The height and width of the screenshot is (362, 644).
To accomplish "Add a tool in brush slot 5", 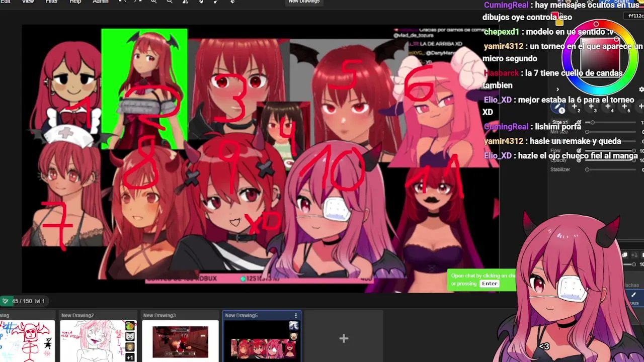I will point(624,107).
